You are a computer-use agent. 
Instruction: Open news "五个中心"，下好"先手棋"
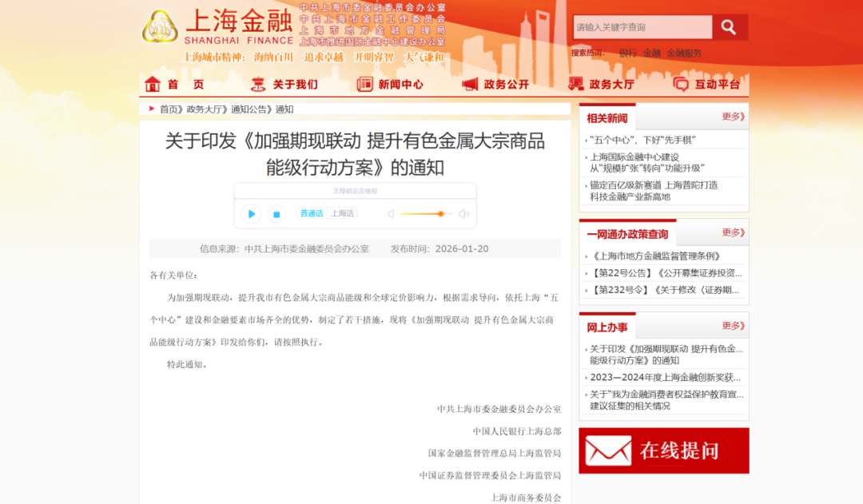pos(642,141)
